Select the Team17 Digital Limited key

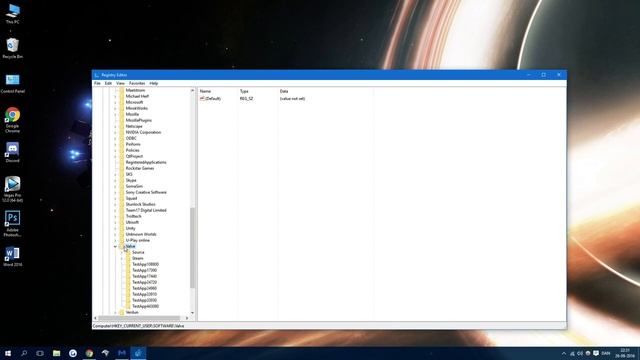146,210
